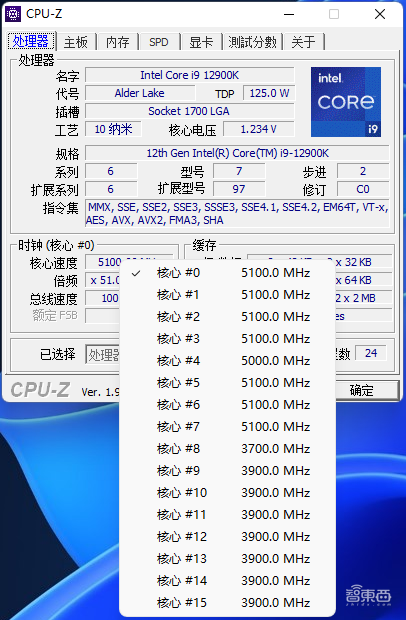Pick 核心 #14 menu item
The width and height of the screenshot is (406, 620).
[227, 581]
